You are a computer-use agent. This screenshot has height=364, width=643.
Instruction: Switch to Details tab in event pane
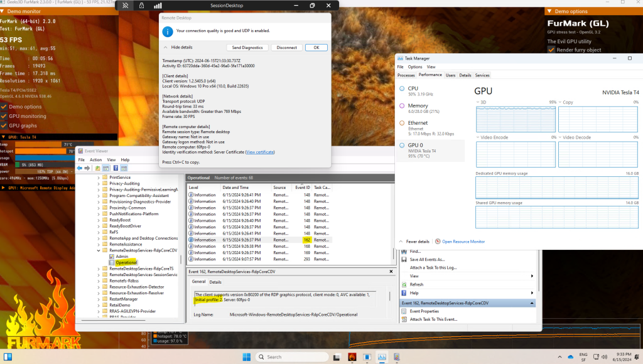click(215, 282)
